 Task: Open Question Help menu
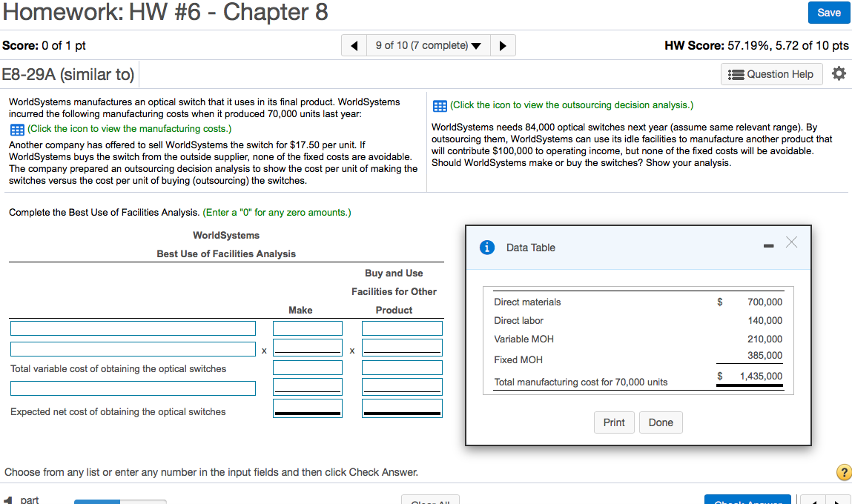[771, 74]
